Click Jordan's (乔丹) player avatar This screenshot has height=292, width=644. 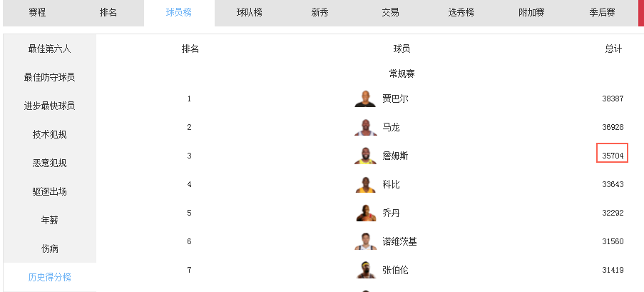click(365, 213)
